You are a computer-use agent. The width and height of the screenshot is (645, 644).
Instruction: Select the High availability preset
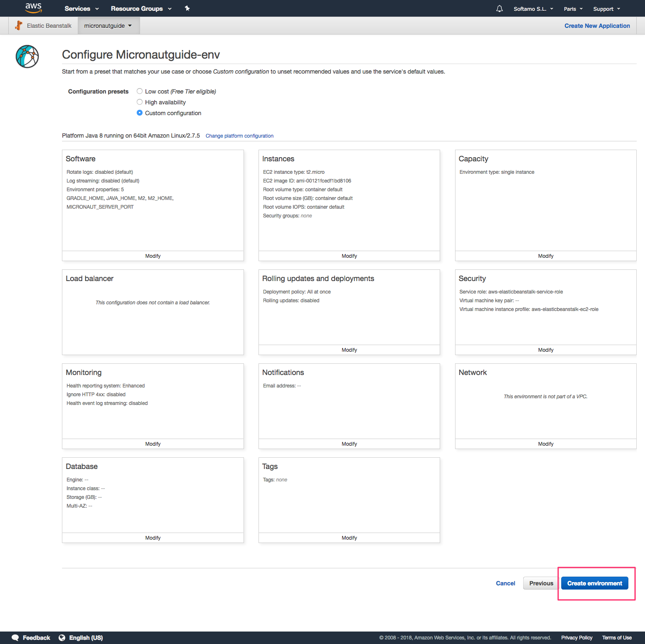tap(140, 102)
